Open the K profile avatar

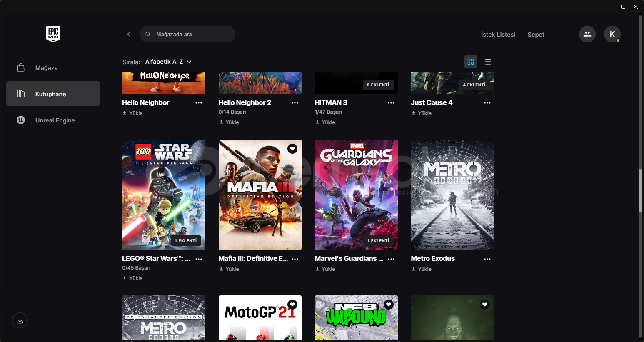click(x=612, y=34)
